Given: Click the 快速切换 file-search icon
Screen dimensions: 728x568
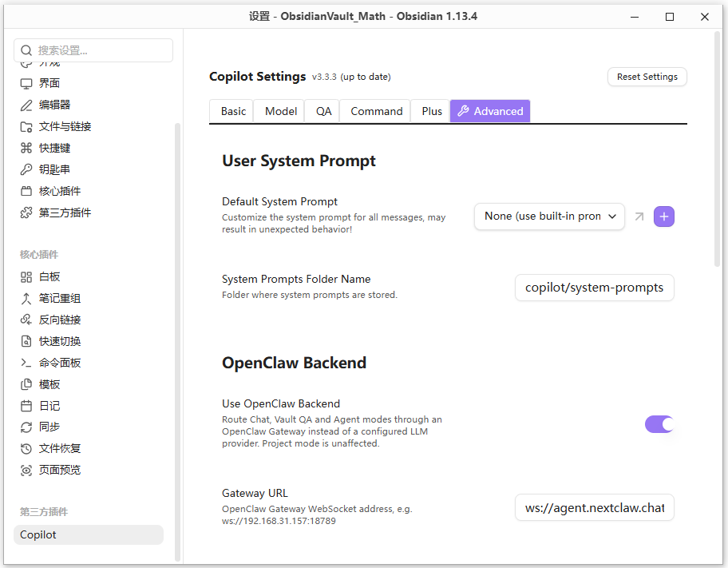Looking at the screenshot, I should click(26, 341).
